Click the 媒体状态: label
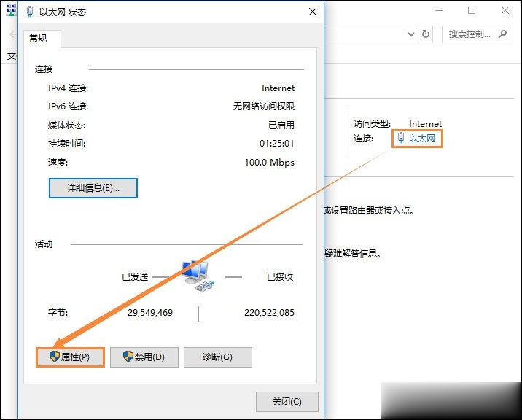This screenshot has width=522, height=420. coord(66,125)
